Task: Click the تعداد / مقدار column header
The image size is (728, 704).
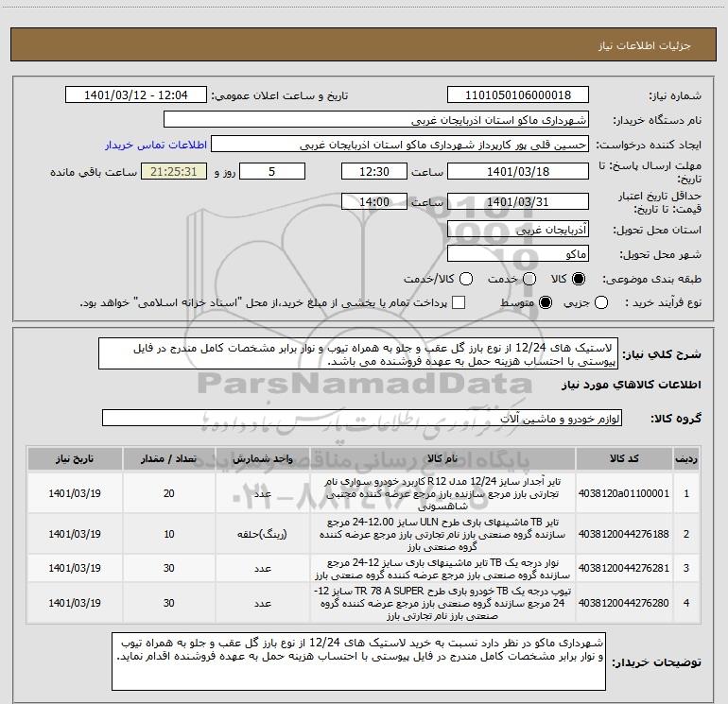Action: click(168, 459)
